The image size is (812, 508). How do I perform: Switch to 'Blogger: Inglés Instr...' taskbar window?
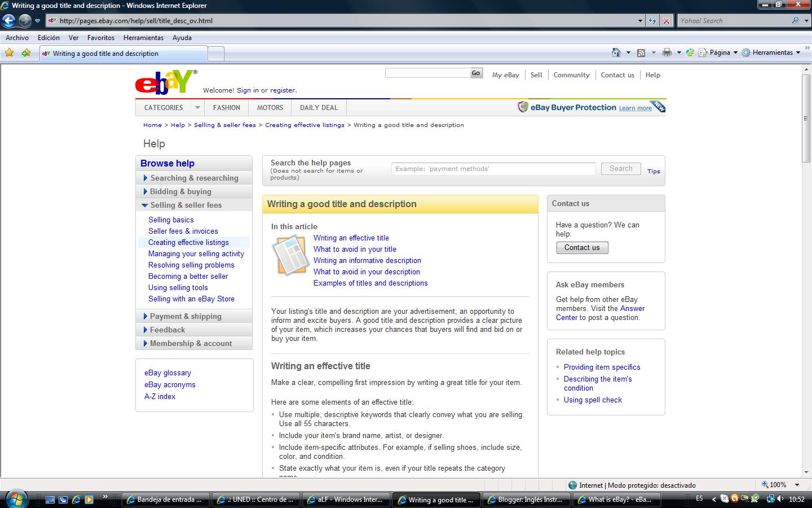click(526, 500)
